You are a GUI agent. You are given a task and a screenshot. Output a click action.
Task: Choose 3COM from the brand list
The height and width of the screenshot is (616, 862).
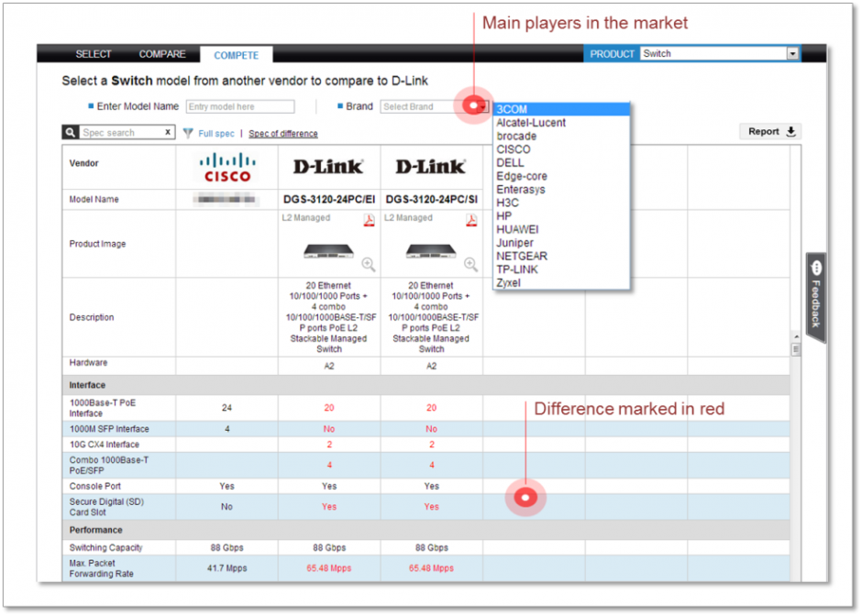(x=561, y=109)
